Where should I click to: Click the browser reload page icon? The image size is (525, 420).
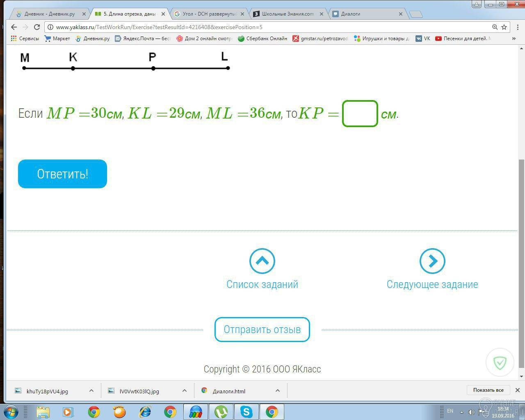click(37, 27)
